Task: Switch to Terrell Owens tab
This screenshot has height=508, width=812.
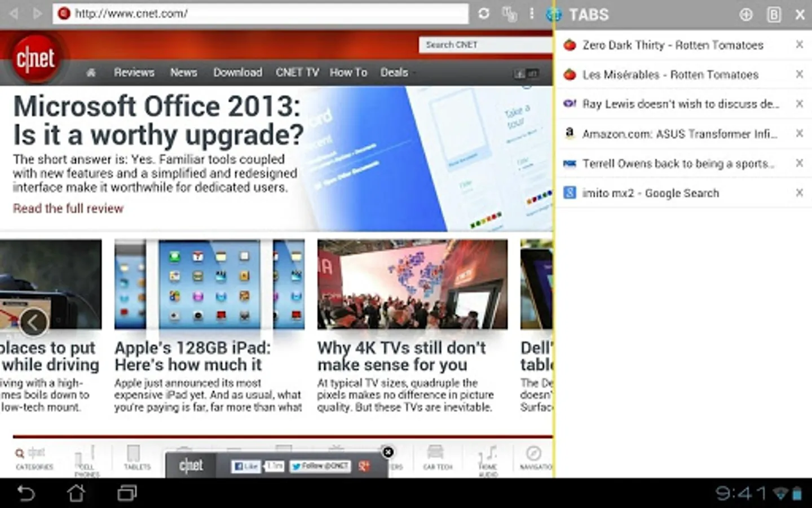Action: (678, 164)
